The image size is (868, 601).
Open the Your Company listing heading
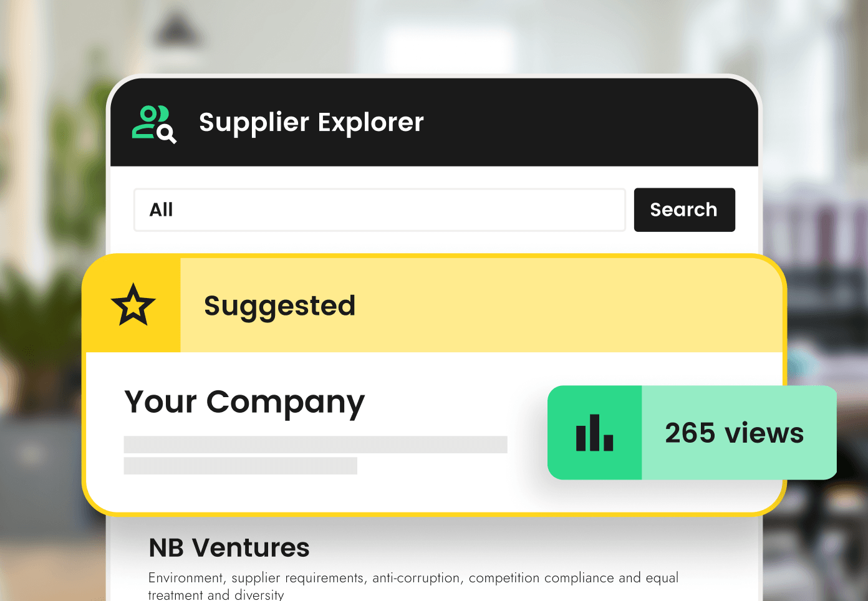coord(244,402)
